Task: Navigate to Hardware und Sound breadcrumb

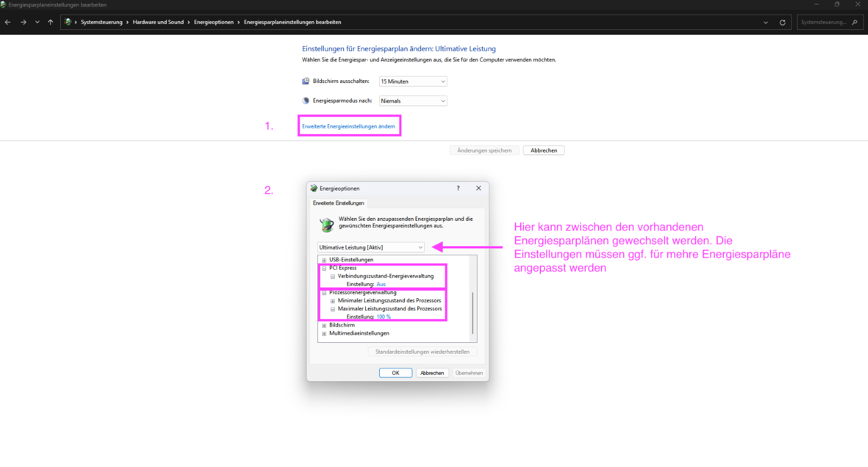Action: click(x=158, y=22)
